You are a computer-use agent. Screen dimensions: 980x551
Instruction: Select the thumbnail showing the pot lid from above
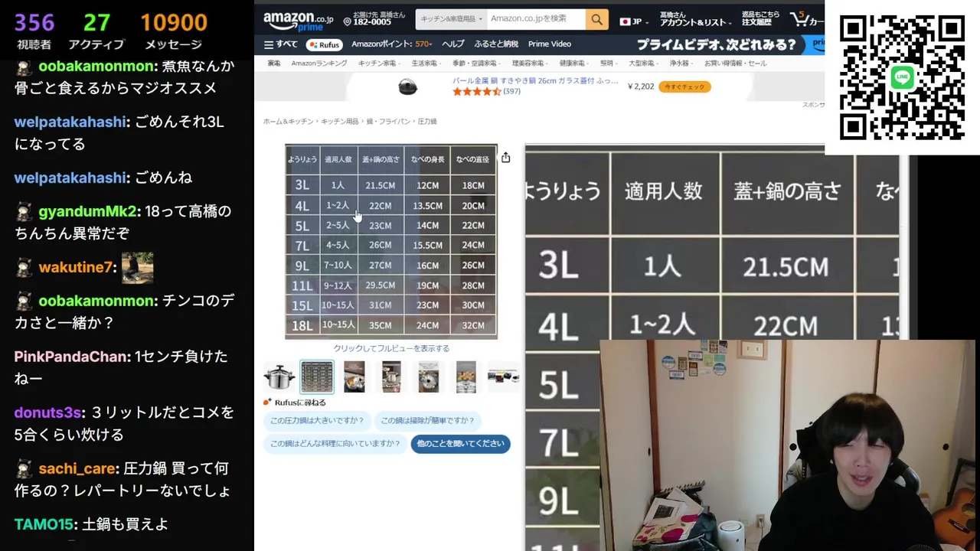pos(429,377)
